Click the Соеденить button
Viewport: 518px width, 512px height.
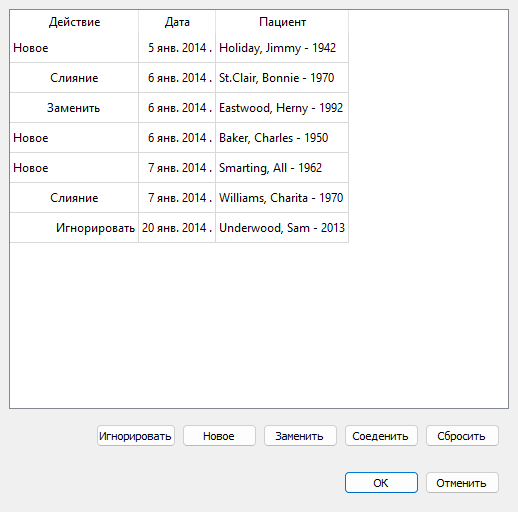click(381, 436)
